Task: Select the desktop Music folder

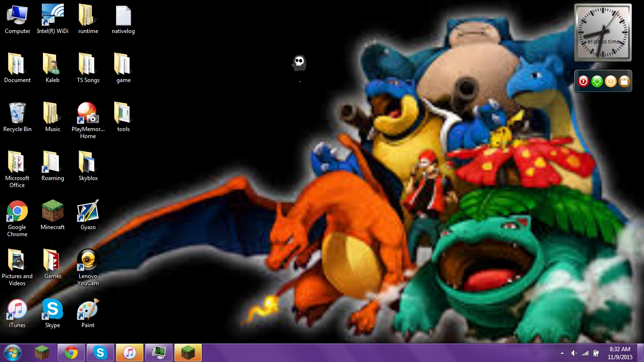Action: tap(52, 117)
